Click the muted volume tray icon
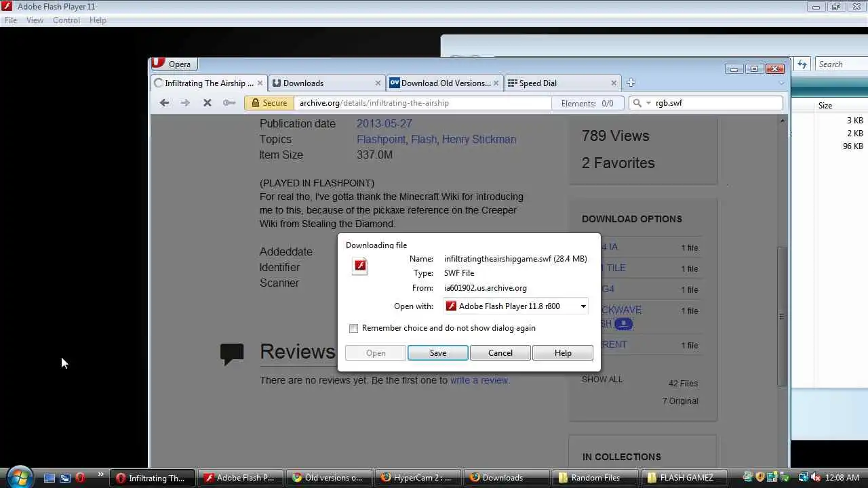This screenshot has height=488, width=868. (816, 478)
